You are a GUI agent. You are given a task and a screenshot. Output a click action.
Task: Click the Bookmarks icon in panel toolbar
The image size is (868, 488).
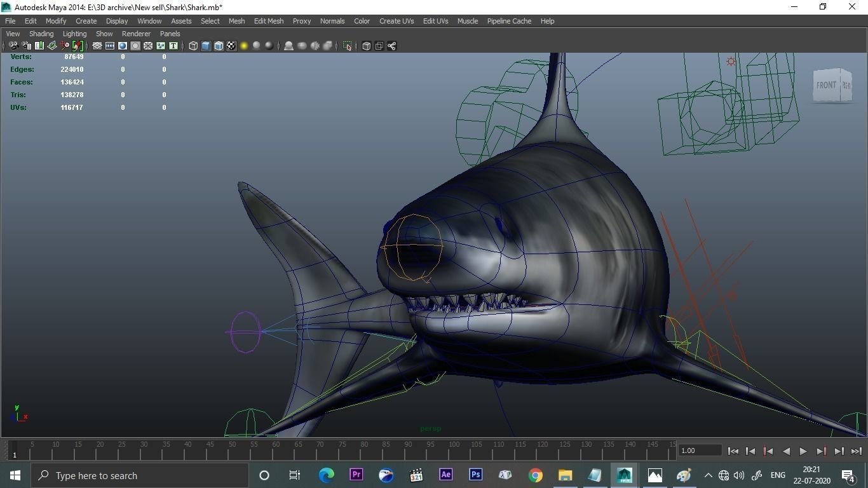click(39, 46)
